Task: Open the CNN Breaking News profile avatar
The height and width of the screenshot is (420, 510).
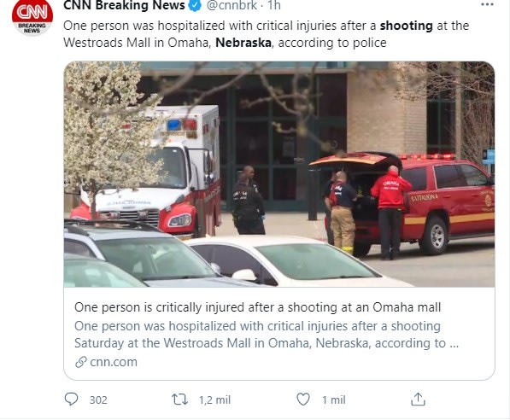Action: tap(32, 17)
